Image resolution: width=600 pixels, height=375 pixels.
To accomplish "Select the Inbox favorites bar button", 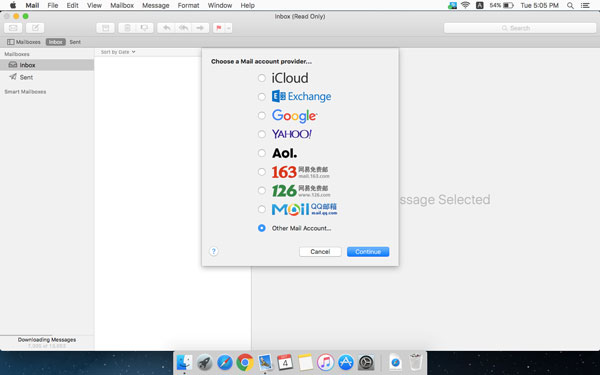I will (55, 42).
